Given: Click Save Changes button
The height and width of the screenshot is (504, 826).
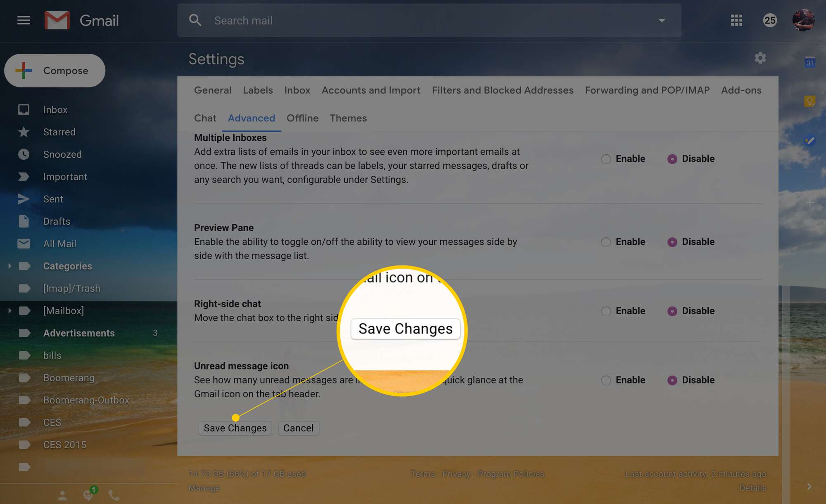Looking at the screenshot, I should pos(235,428).
